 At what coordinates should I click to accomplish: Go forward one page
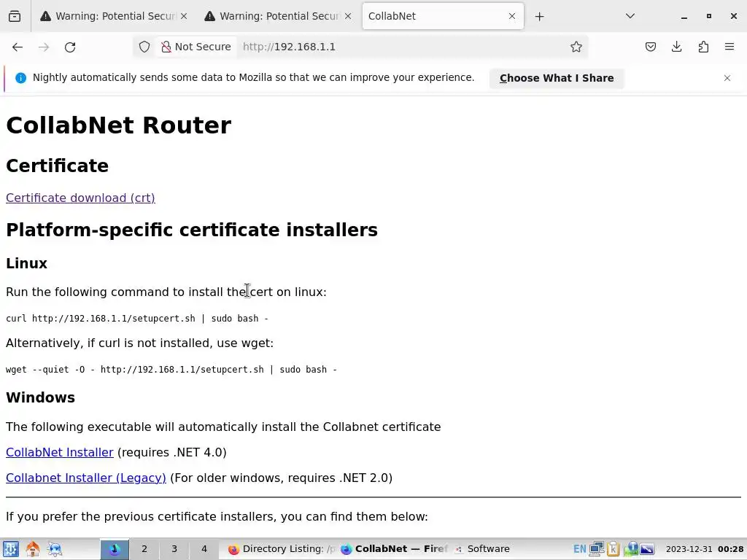(x=44, y=47)
